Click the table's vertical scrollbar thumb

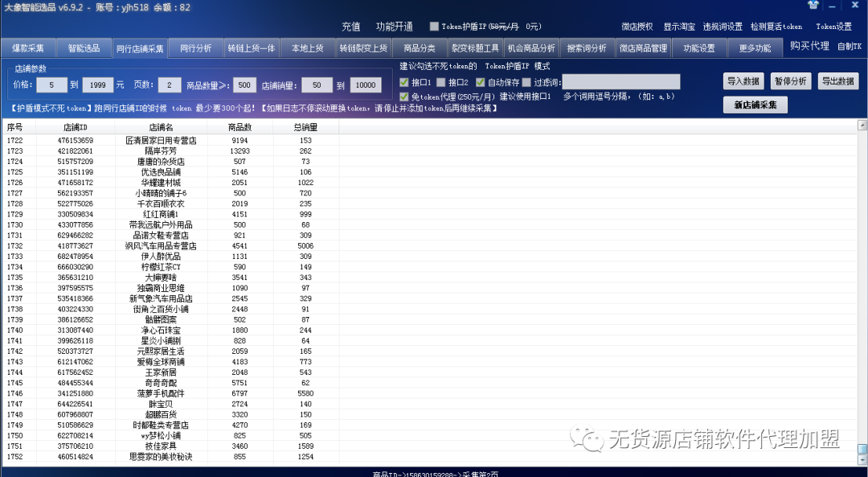click(x=862, y=450)
